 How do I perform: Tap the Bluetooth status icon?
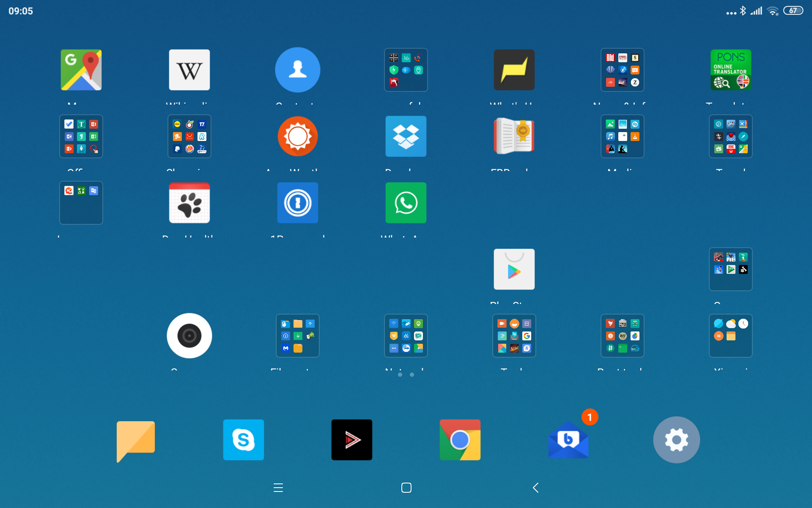pos(743,11)
